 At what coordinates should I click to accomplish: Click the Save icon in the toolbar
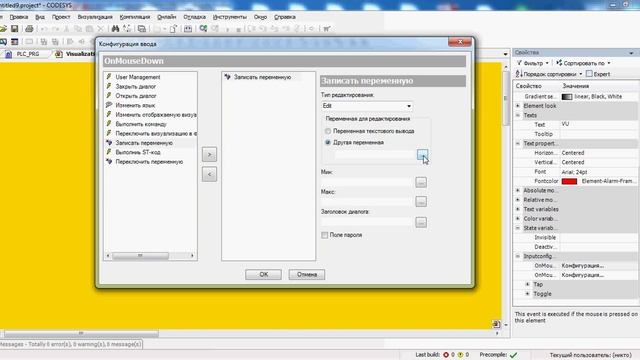15,29
